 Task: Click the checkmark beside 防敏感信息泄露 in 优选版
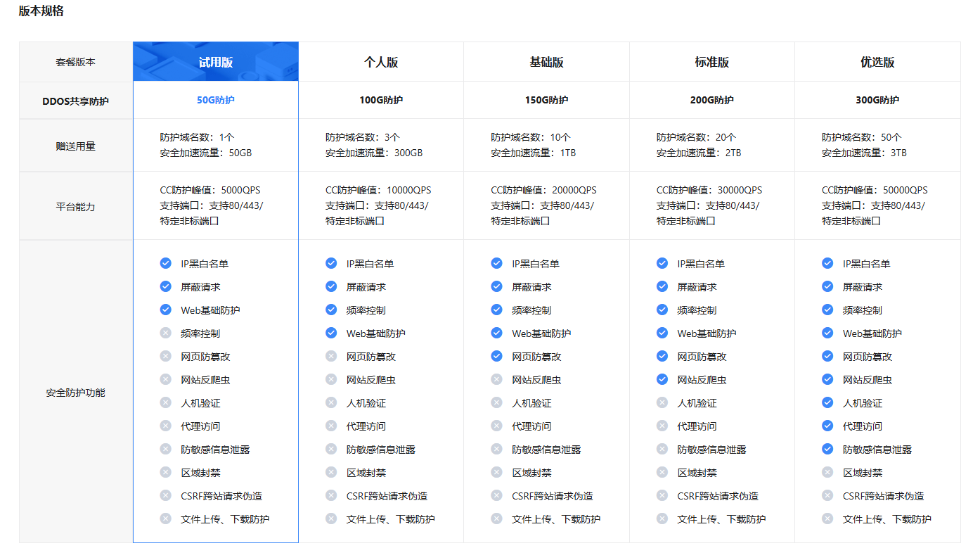827,449
